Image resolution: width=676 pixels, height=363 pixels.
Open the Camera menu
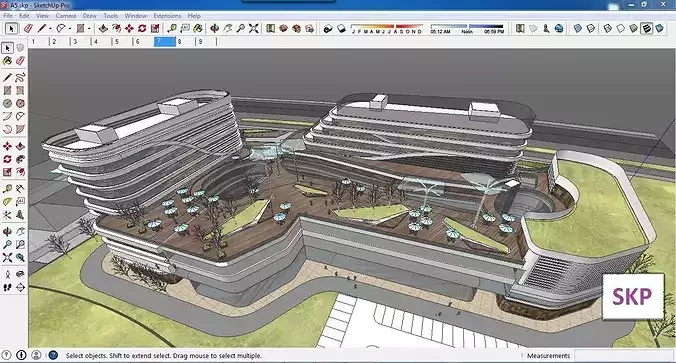point(66,16)
